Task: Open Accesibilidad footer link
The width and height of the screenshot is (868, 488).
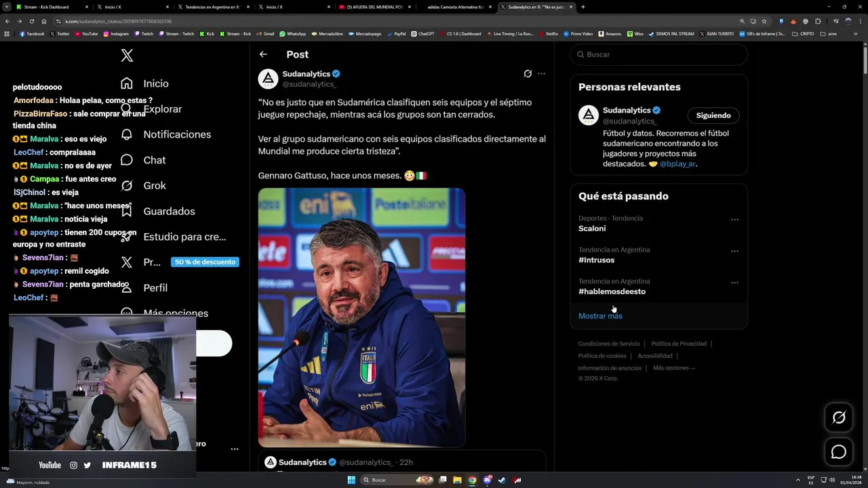Action: 655,356
